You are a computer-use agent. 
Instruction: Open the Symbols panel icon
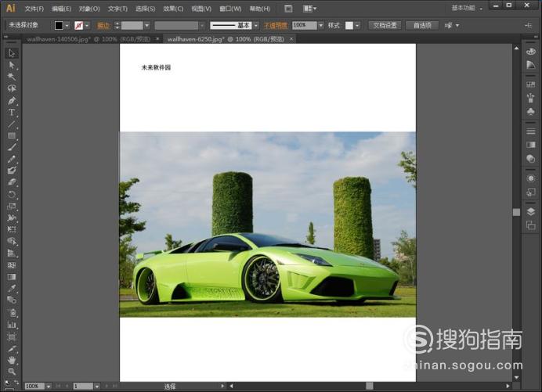click(x=530, y=111)
